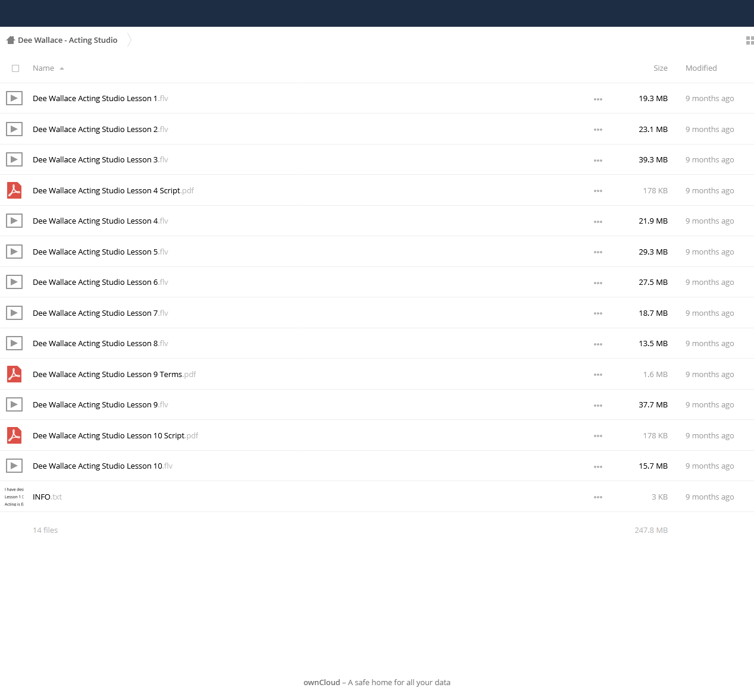Click the 1.6 MB size value
754x700 pixels.
pos(655,375)
